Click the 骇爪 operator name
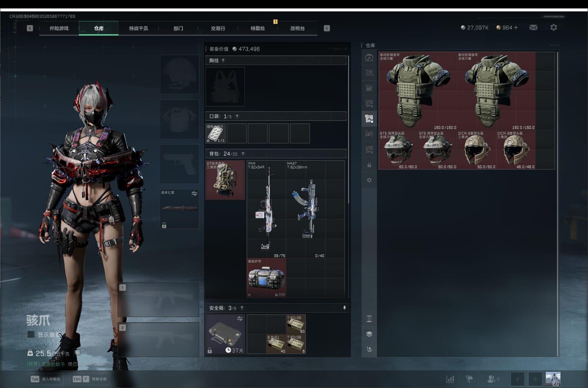 [x=38, y=320]
